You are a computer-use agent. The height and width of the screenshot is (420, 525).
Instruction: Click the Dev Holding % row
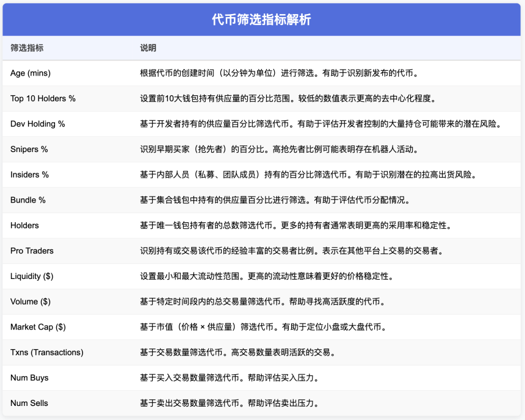[x=37, y=124]
